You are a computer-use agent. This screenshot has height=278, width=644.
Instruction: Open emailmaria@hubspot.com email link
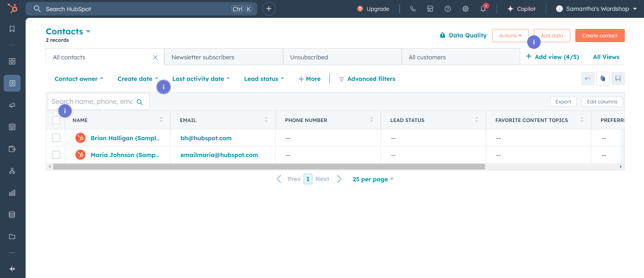click(x=219, y=155)
